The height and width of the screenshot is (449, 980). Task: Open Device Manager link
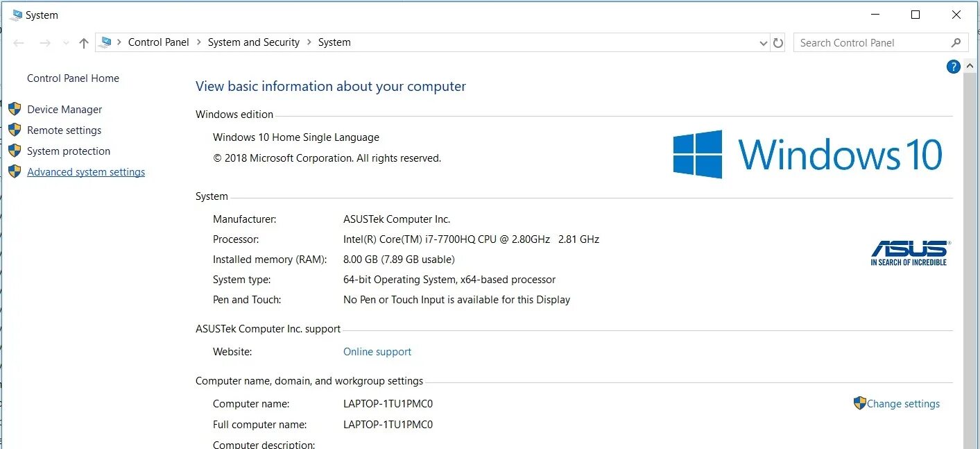pos(65,110)
